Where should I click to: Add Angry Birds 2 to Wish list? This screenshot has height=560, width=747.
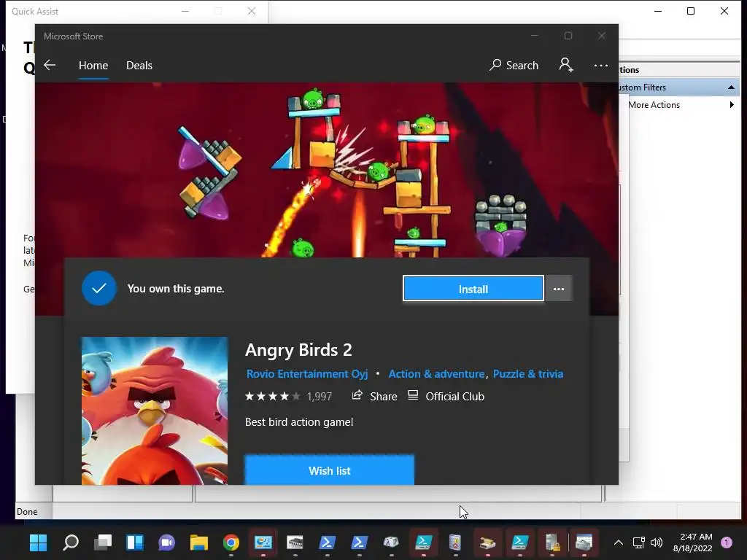click(329, 470)
